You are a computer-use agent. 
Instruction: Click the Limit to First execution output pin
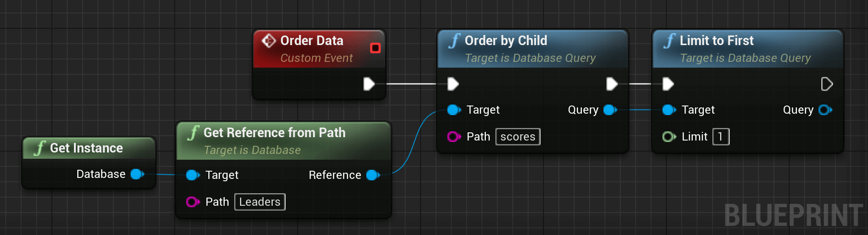(x=827, y=84)
